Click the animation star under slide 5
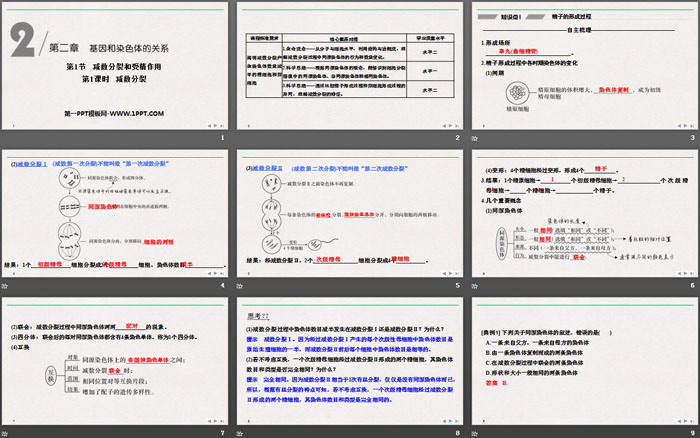Image resolution: width=700 pixels, height=438 pixels. pos(240,286)
